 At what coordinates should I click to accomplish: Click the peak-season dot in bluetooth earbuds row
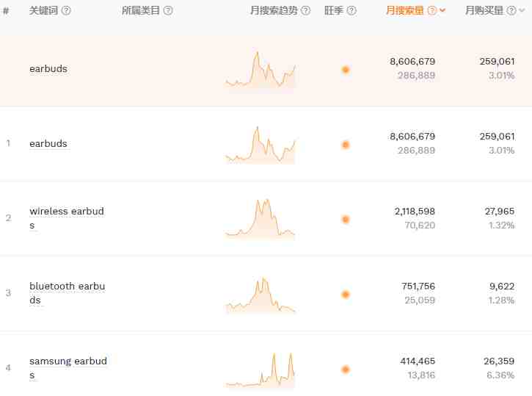pos(346,295)
